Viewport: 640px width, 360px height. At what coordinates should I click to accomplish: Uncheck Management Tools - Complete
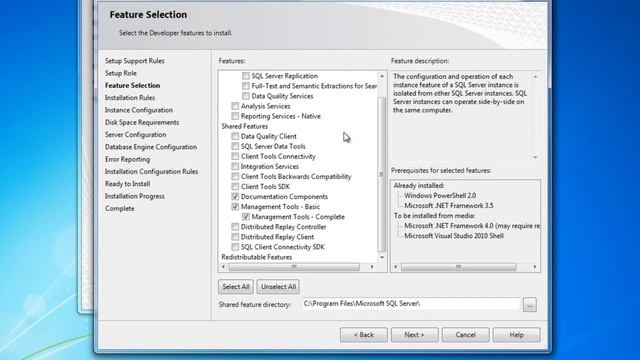pos(246,217)
